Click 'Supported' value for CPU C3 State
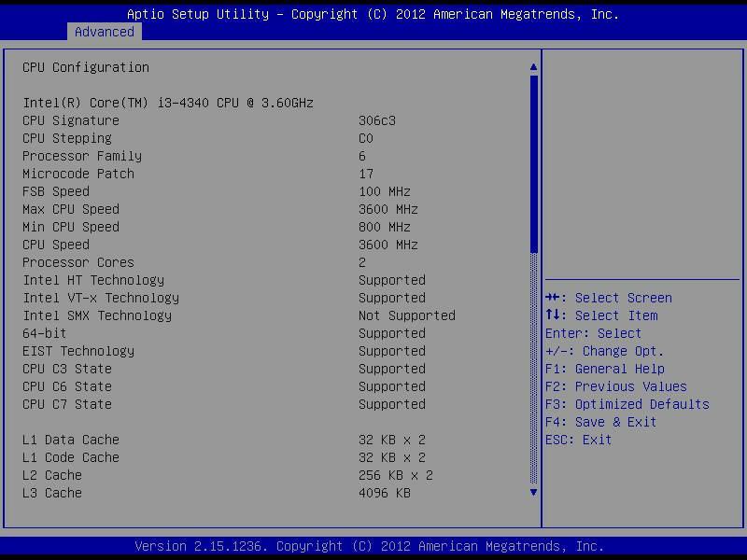Screen dimensions: 747x560 coord(392,369)
